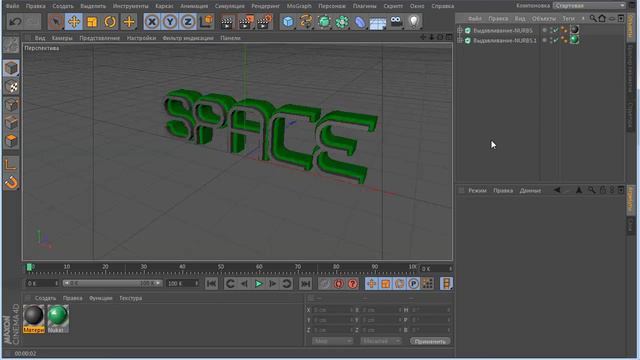Open viewport Камеры menu
The height and width of the screenshot is (360, 640).
[x=62, y=38]
